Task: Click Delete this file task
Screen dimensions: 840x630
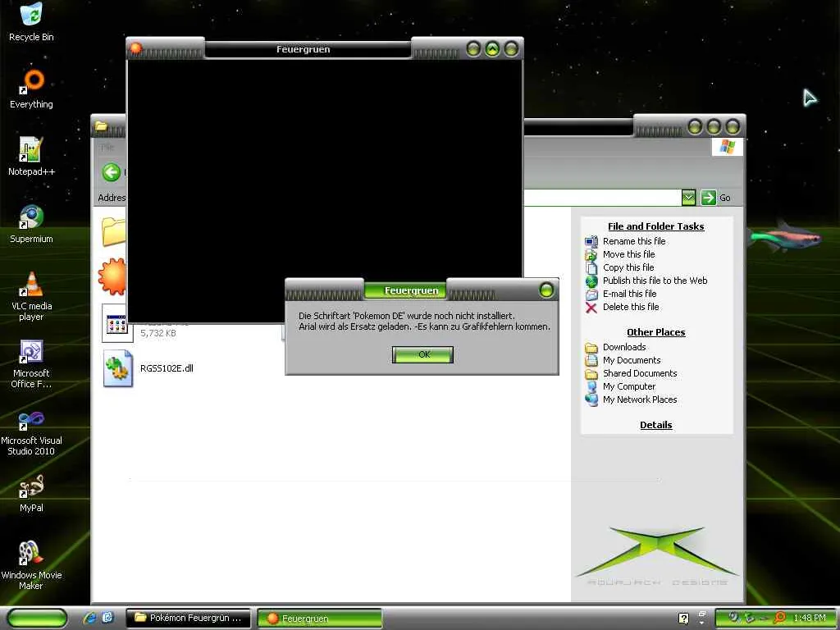Action: 631,307
